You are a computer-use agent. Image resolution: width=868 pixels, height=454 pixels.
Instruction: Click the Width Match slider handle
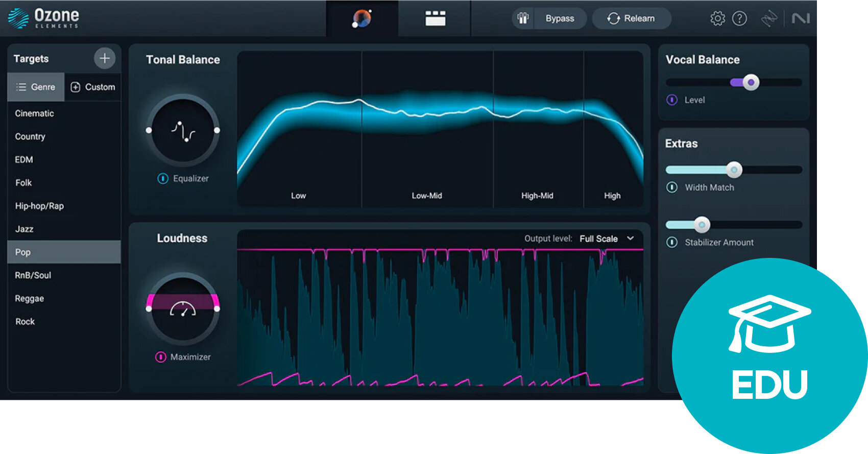(734, 170)
